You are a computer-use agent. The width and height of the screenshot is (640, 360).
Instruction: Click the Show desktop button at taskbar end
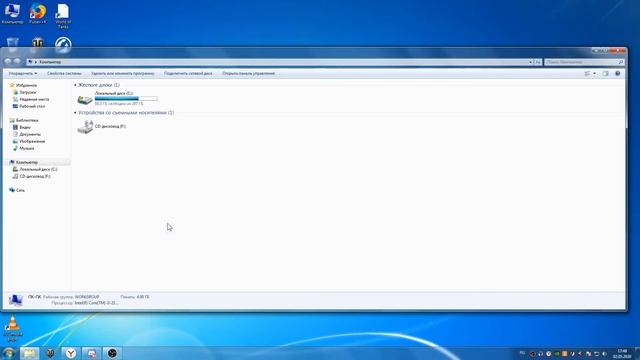[637, 353]
